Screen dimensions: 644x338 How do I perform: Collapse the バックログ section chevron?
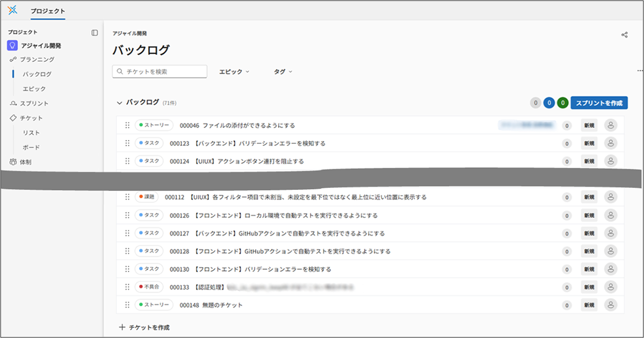pyautogui.click(x=119, y=102)
